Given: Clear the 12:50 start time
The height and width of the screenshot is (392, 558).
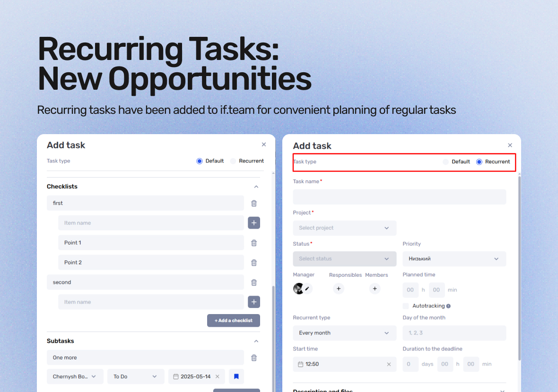Looking at the screenshot, I should point(389,364).
